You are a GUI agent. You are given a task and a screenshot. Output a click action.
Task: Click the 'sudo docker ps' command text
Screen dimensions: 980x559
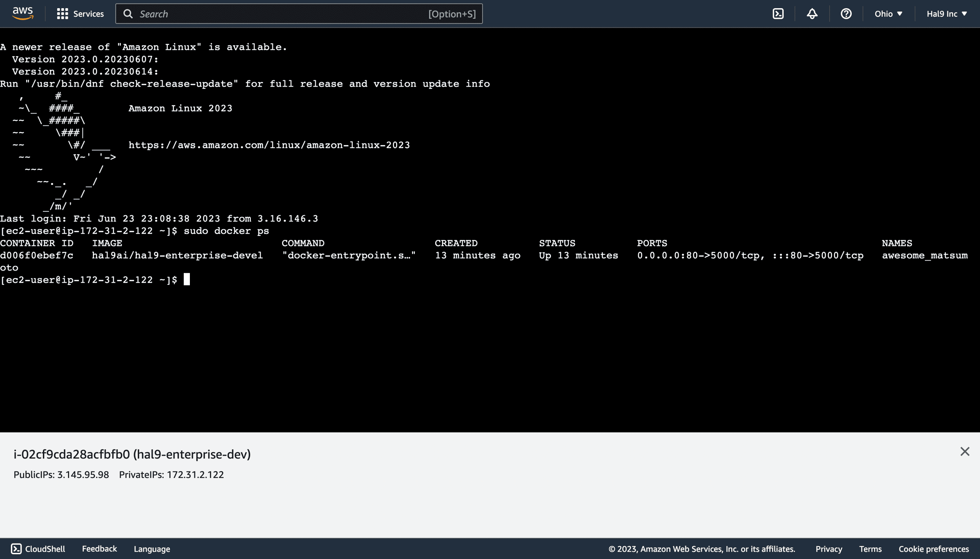point(226,231)
